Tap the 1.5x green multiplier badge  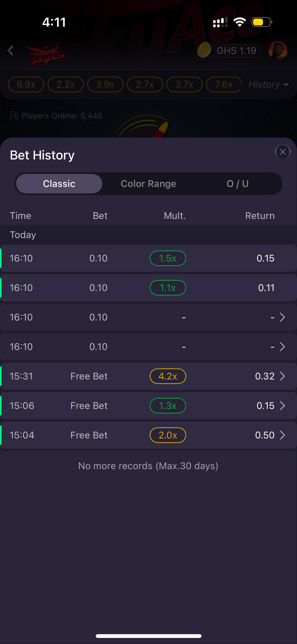point(168,258)
